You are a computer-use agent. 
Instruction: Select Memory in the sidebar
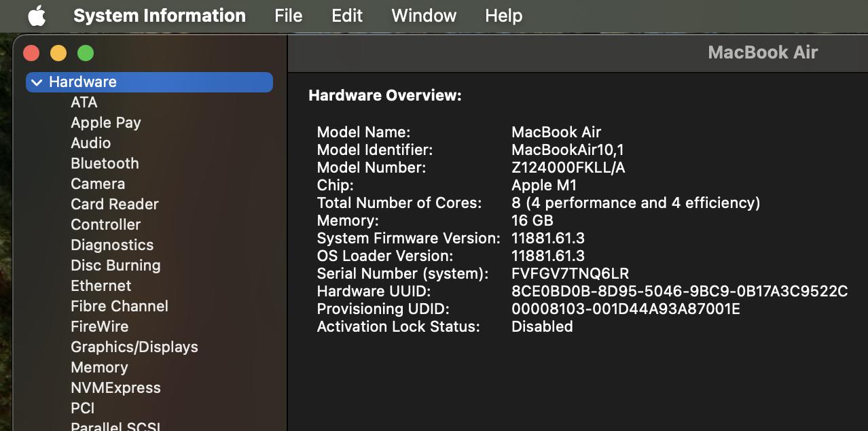(99, 368)
